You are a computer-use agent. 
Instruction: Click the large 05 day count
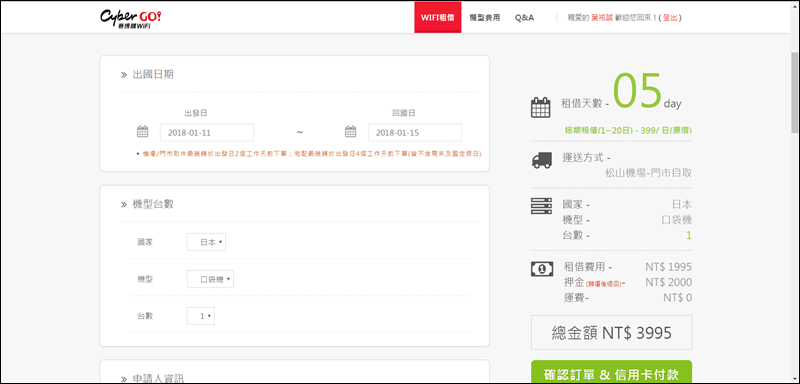pos(637,92)
